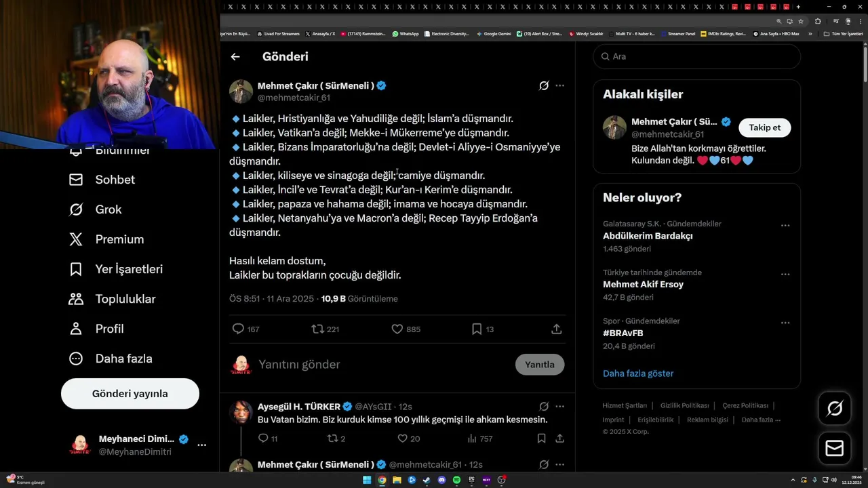Image resolution: width=868 pixels, height=488 pixels.
Task: Open more options on Mehmet Çakır's lower reply
Action: 559,464
